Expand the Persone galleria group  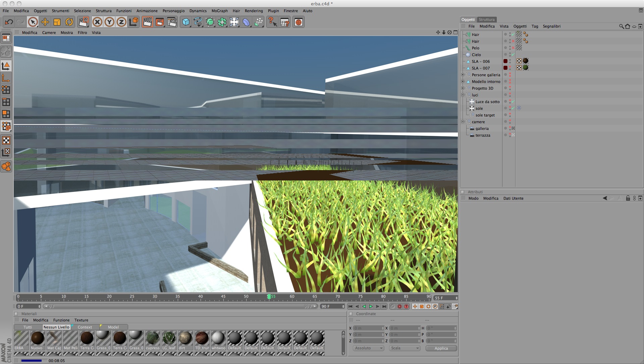click(463, 75)
